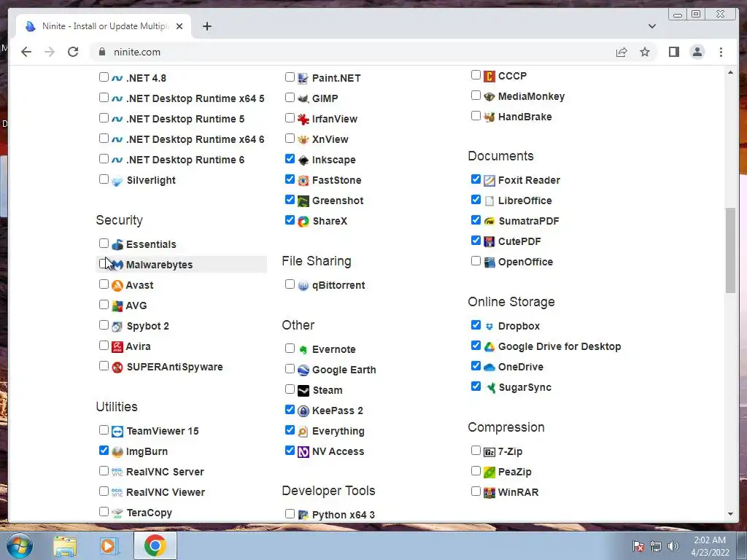Click the IrfanView red icon
Screen dimensions: 747x560
click(x=303, y=119)
